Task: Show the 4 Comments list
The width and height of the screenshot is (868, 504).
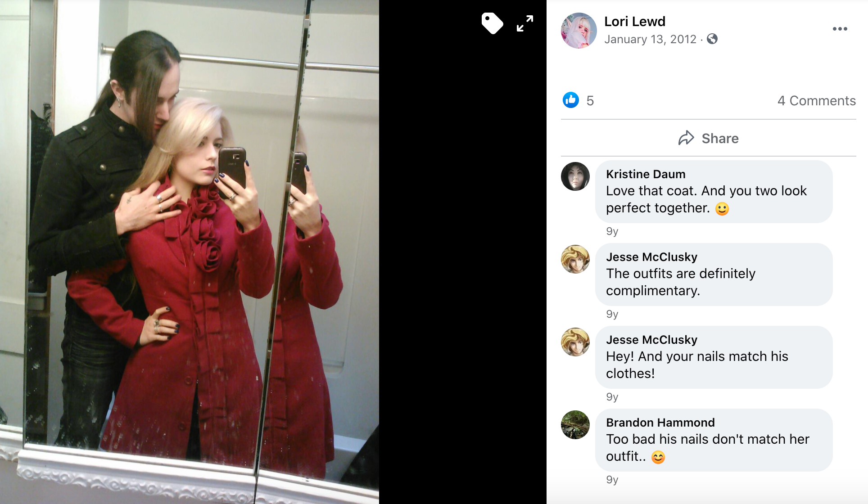Action: pyautogui.click(x=817, y=101)
